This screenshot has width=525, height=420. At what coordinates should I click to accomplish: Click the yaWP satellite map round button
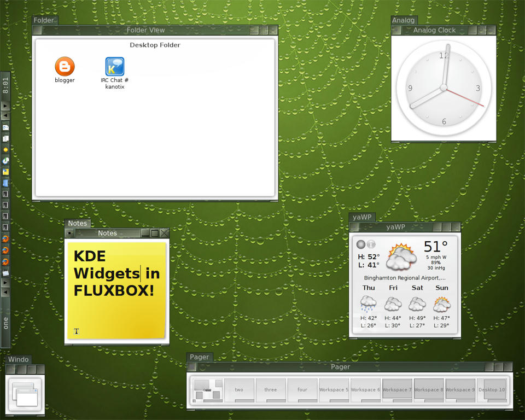[360, 244]
